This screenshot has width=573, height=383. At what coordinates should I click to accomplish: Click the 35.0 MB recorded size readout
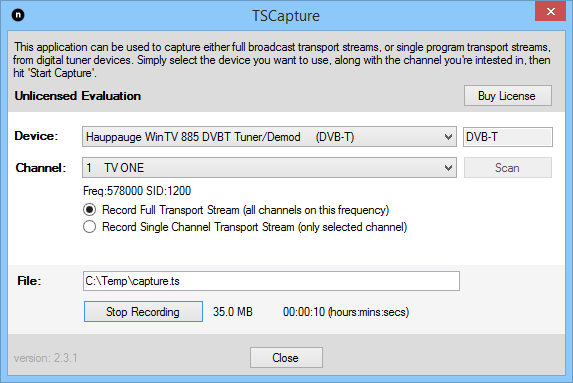pos(233,312)
